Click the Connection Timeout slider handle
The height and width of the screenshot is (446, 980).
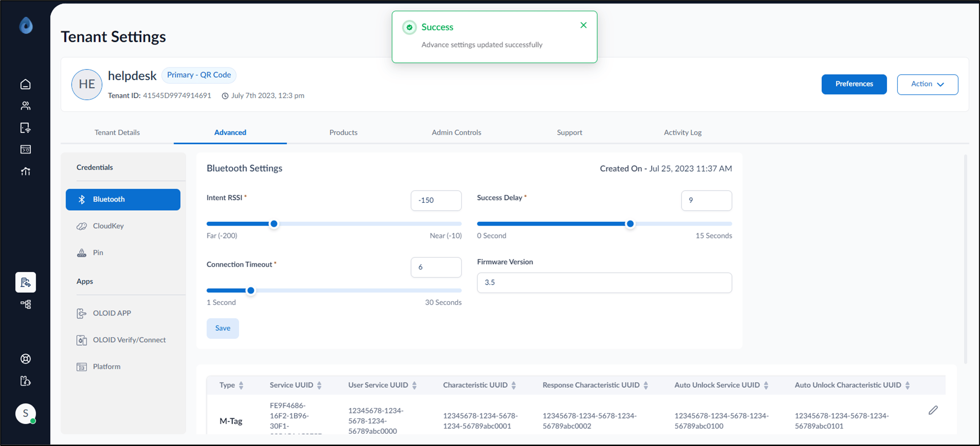(x=251, y=291)
